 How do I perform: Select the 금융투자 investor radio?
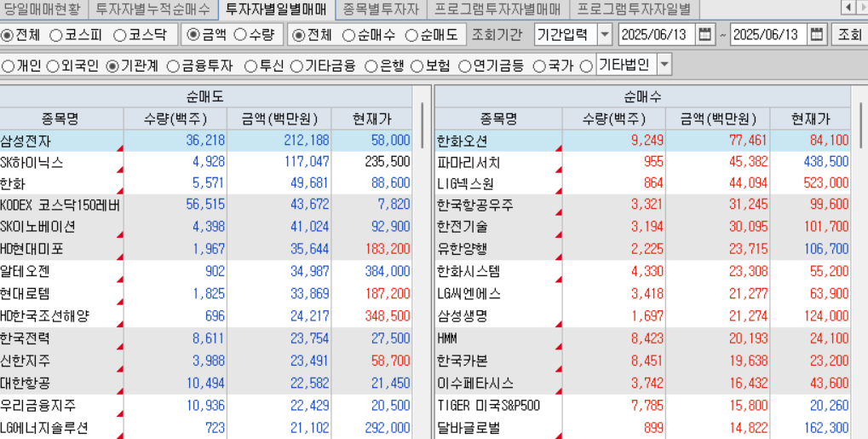pos(173,66)
